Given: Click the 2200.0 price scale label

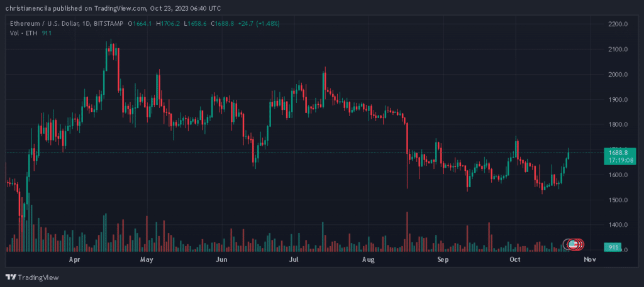Looking at the screenshot, I should pos(618,24).
